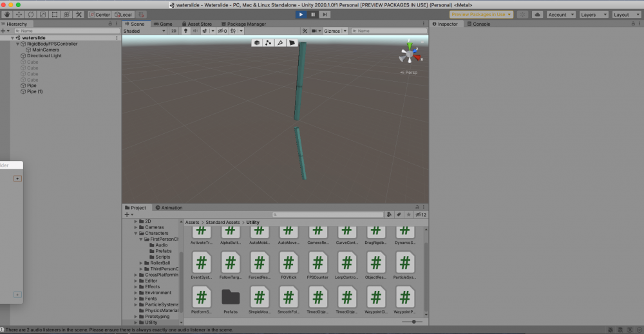Image resolution: width=644 pixels, height=334 pixels.
Task: Click the cube icon in scene overlay toolbar
Action: (257, 42)
